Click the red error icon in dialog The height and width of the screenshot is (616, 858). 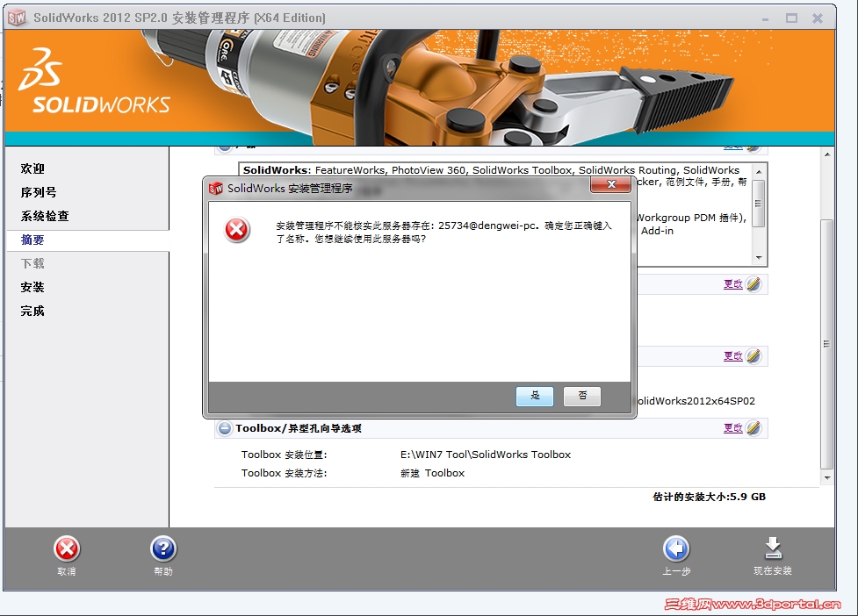[237, 230]
